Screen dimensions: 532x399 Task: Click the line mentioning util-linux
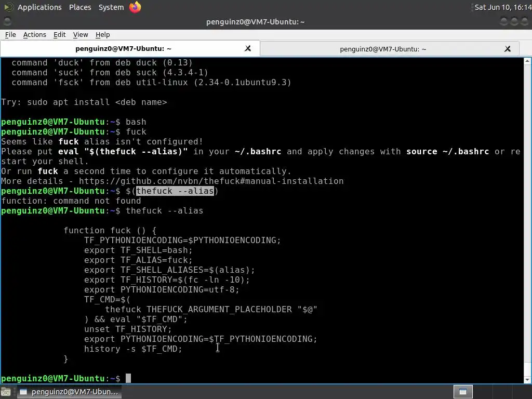[x=151, y=83]
